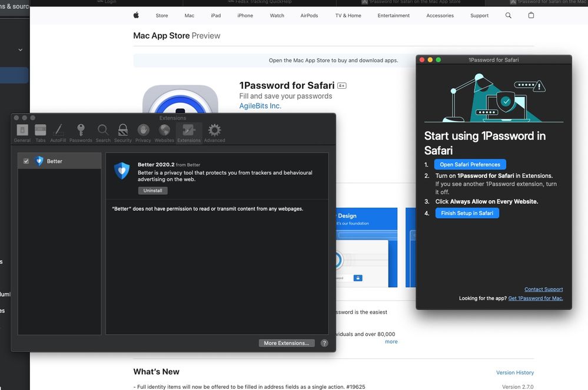Viewport: 588px width, 390px height.
Task: Click the Uninstall button for Better
Action: click(153, 191)
